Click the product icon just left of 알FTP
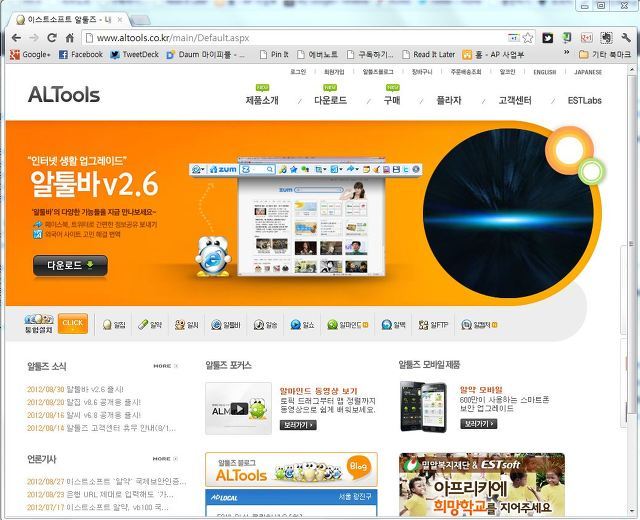The height and width of the screenshot is (520, 640). [393, 325]
